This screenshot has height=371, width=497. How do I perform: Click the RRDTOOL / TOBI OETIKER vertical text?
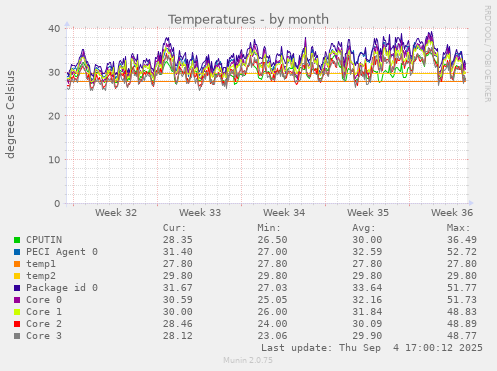[x=487, y=54]
